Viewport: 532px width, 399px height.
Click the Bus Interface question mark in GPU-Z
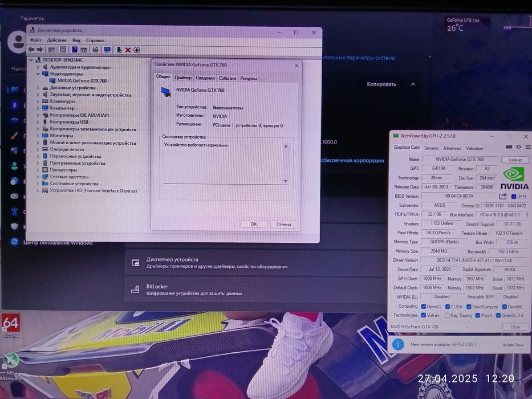click(527, 215)
